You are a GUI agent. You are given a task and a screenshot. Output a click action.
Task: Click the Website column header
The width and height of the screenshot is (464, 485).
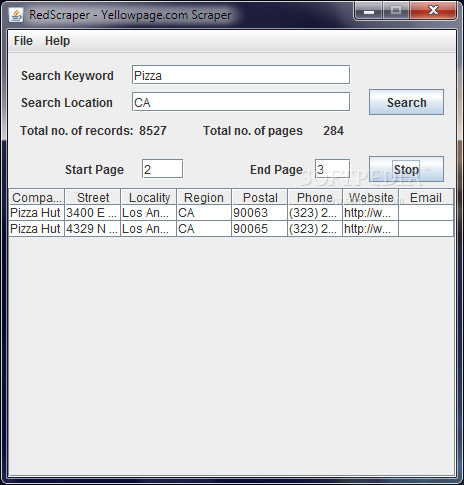(371, 197)
